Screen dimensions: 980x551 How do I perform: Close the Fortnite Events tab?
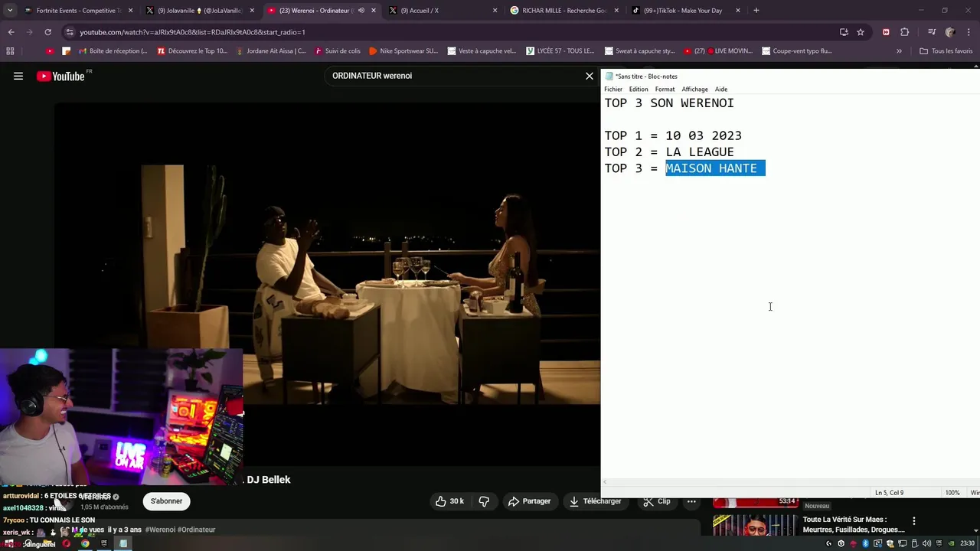(x=130, y=11)
